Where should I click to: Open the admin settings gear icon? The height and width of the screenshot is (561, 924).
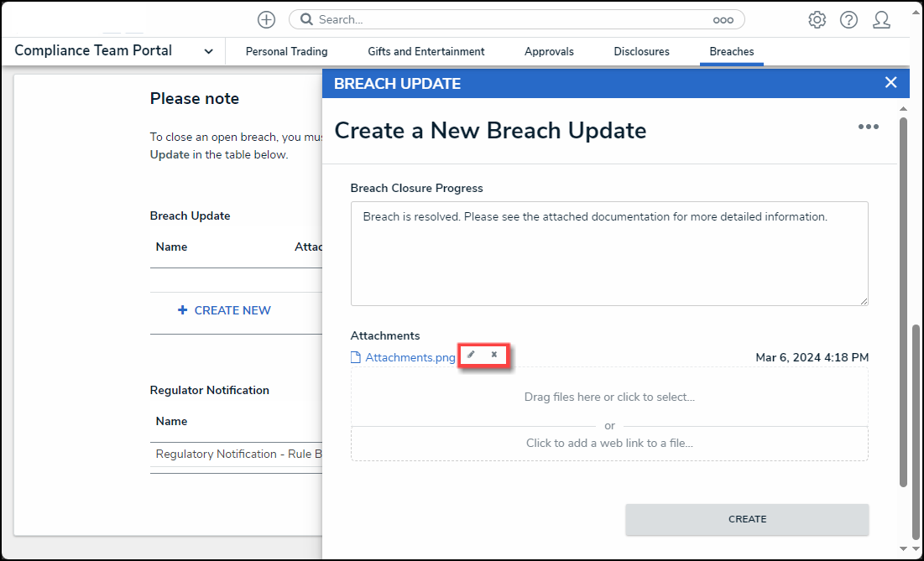click(x=817, y=20)
